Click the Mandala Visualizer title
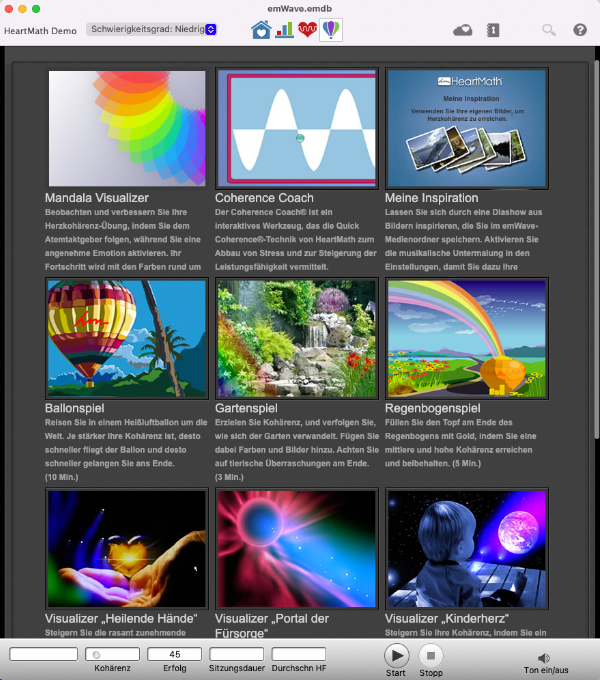The width and height of the screenshot is (600, 680). click(x=97, y=198)
